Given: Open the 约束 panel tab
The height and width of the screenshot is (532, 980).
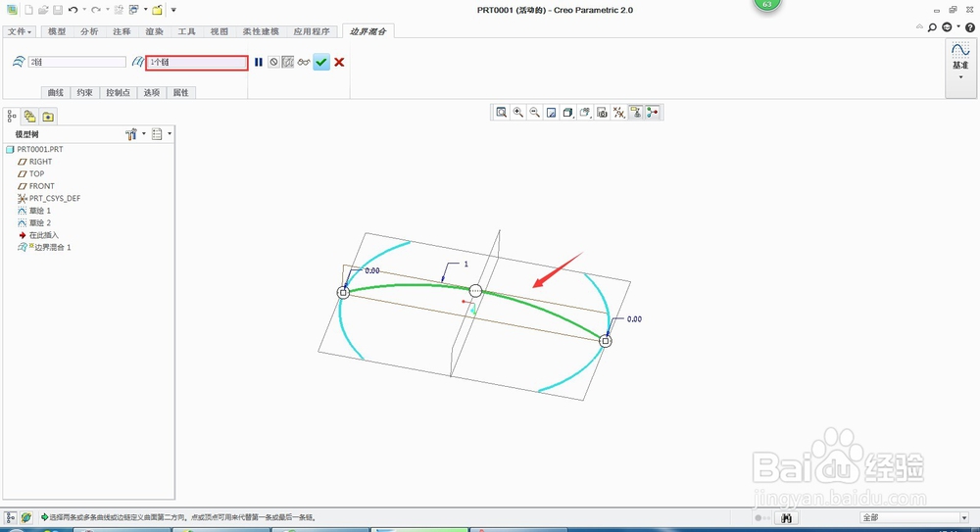Looking at the screenshot, I should pos(85,92).
